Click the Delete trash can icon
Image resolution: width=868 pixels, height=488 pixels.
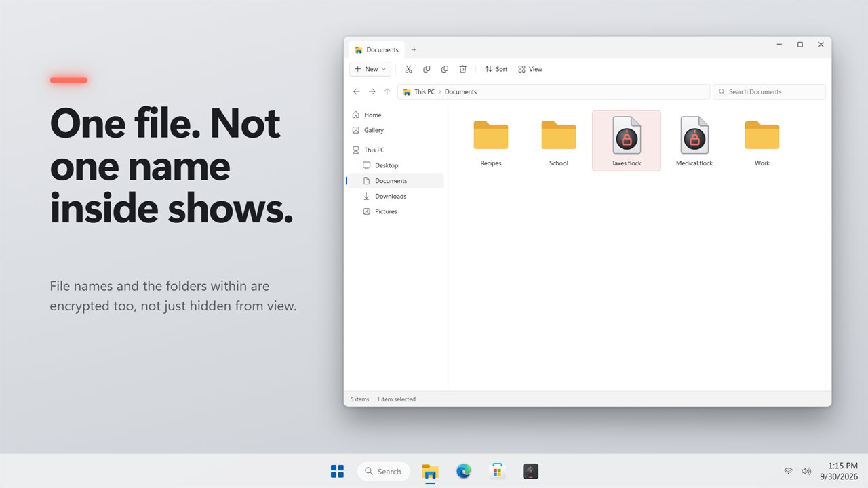pos(463,69)
